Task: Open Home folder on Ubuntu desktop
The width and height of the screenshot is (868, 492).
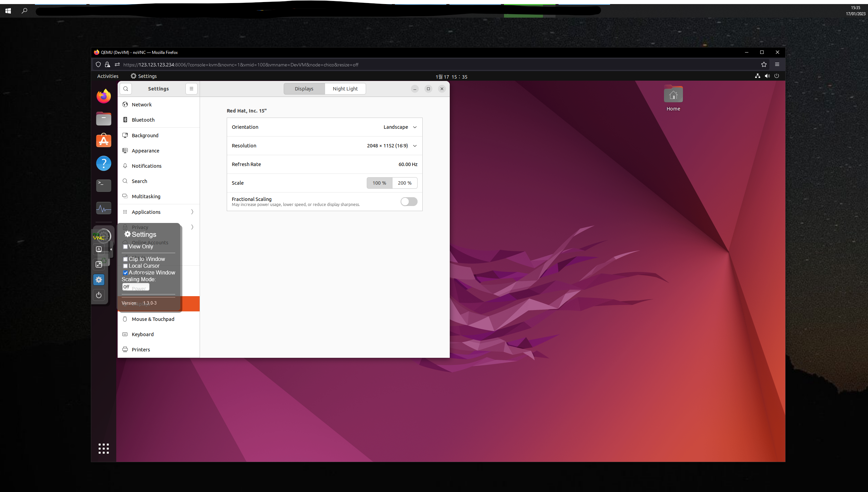Action: (673, 98)
